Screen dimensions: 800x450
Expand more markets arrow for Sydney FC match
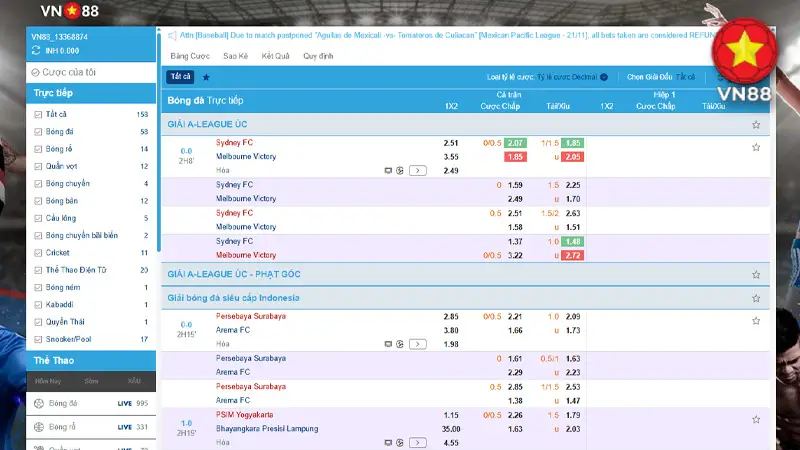[418, 171]
